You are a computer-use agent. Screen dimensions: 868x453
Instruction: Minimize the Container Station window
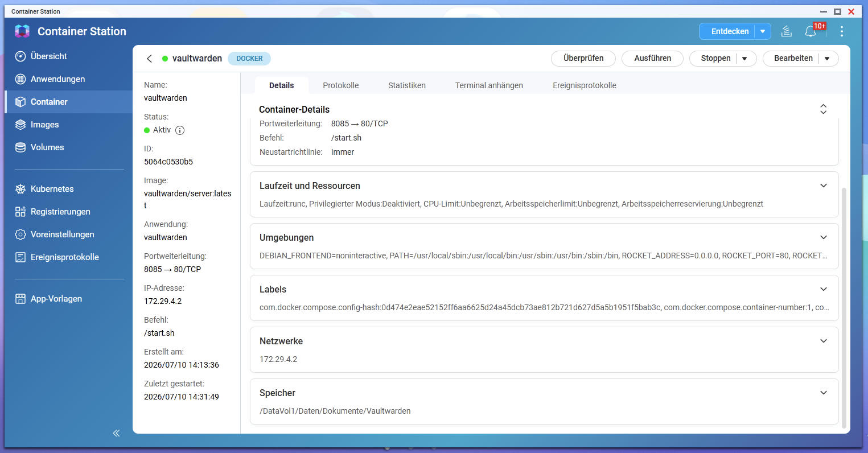[x=824, y=11]
